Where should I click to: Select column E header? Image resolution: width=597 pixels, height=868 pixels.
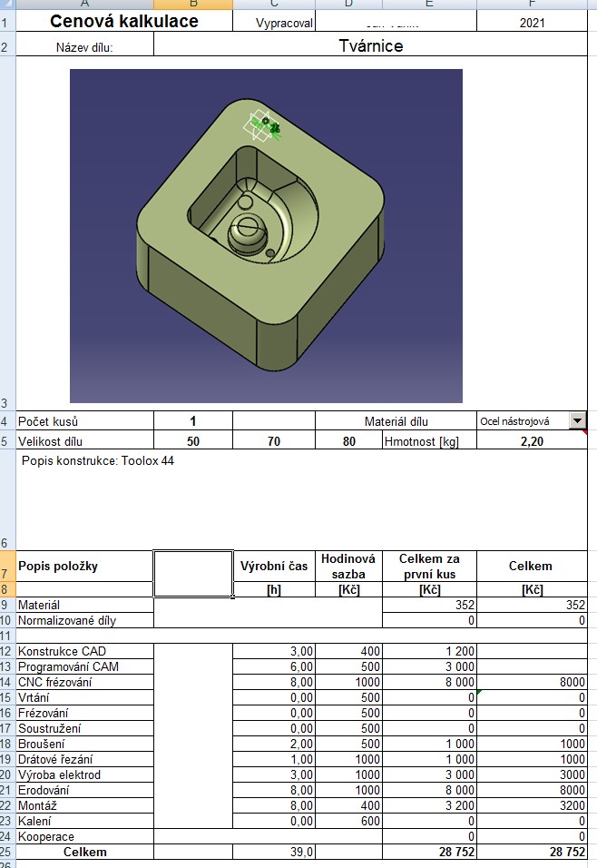[x=429, y=5]
